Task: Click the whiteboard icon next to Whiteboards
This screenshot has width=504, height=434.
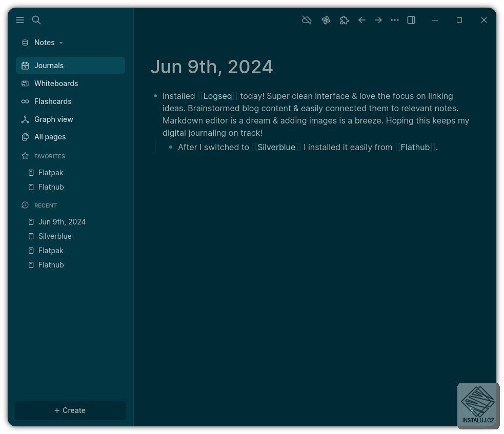Action: pos(25,84)
